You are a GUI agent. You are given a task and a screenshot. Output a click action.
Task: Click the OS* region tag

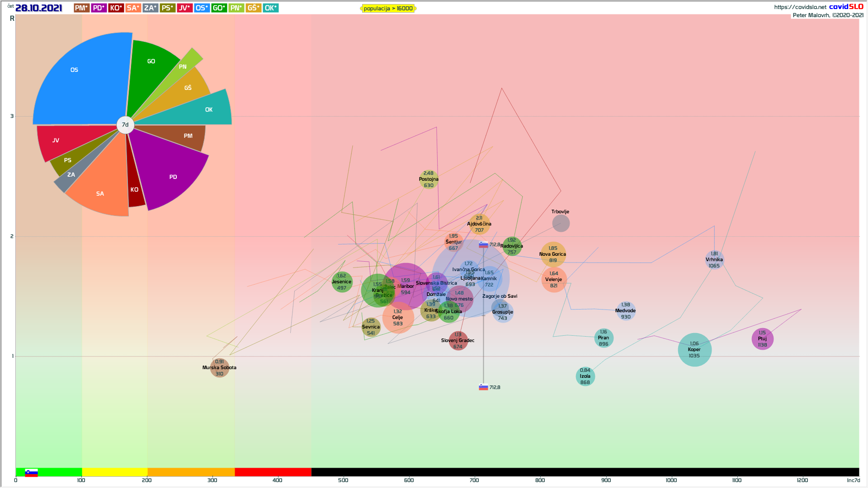pos(202,8)
